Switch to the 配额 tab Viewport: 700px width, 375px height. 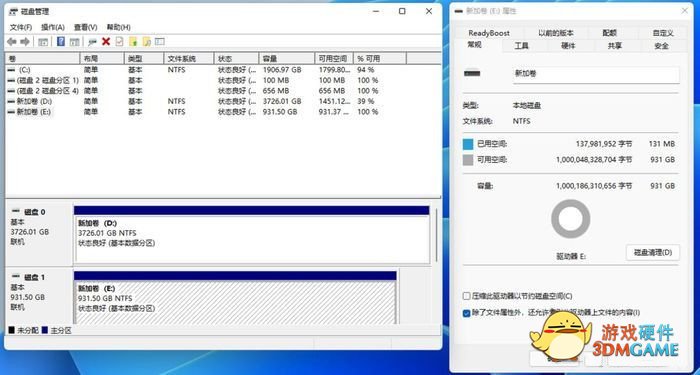pyautogui.click(x=609, y=33)
